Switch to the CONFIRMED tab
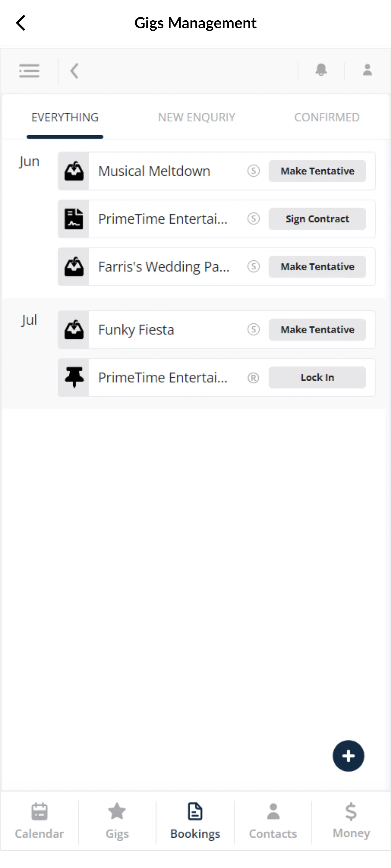The image size is (391, 868). (x=327, y=117)
